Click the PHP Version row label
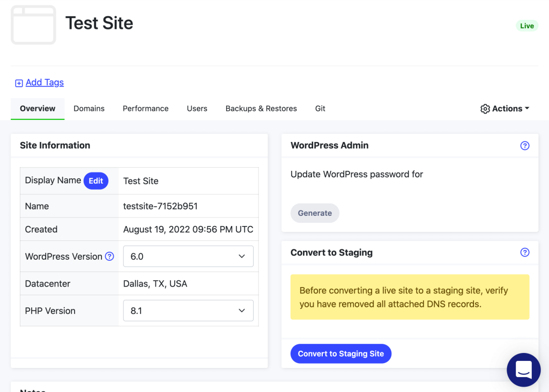This screenshot has width=549, height=392. (x=50, y=311)
